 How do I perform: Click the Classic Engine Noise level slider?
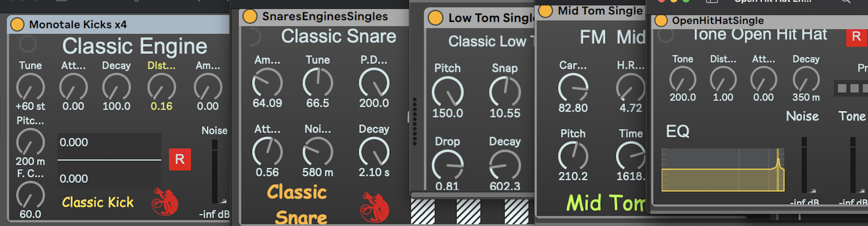click(215, 172)
